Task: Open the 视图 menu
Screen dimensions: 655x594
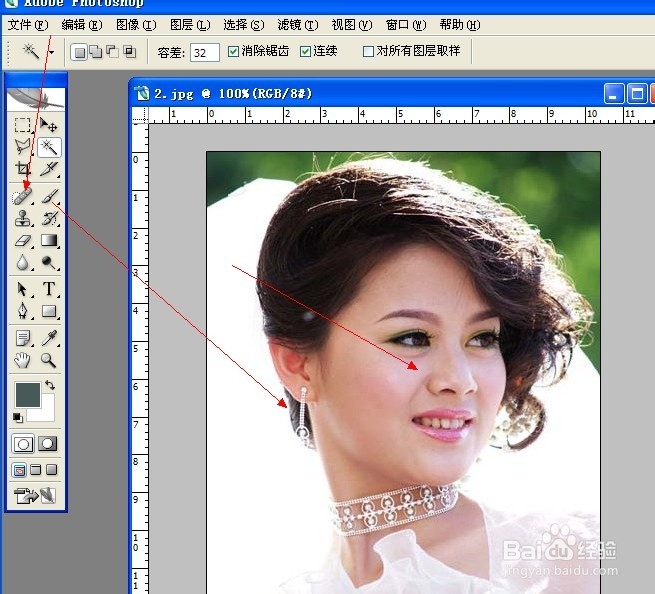Action: pyautogui.click(x=352, y=25)
